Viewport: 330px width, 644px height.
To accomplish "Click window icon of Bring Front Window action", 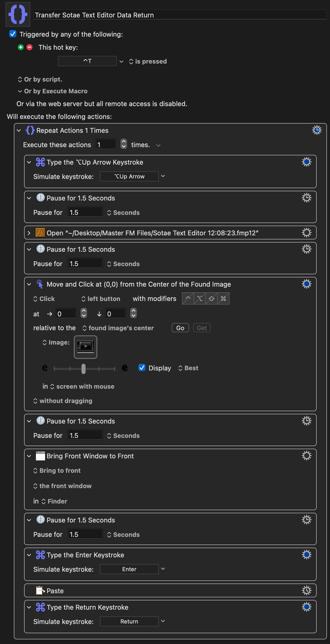I will pos(40,456).
